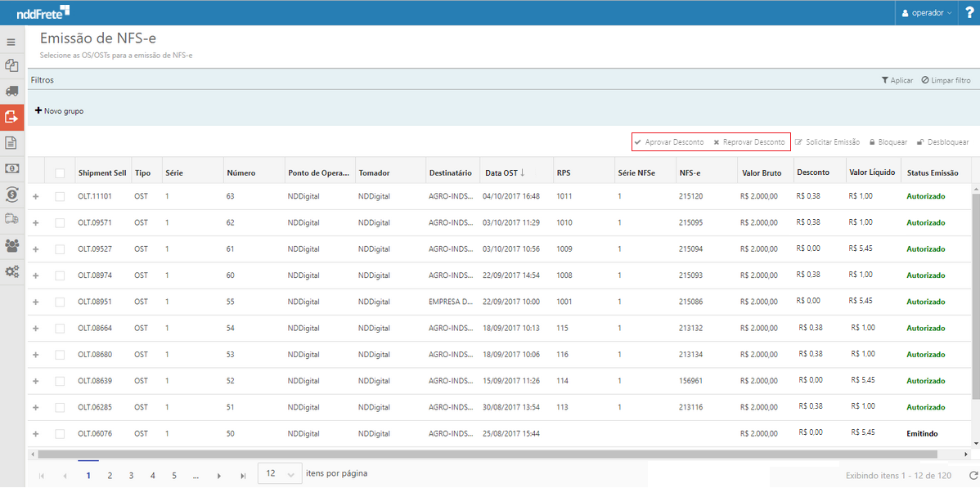980x497 pixels.
Task: Go to page 3 of results
Action: tap(131, 475)
